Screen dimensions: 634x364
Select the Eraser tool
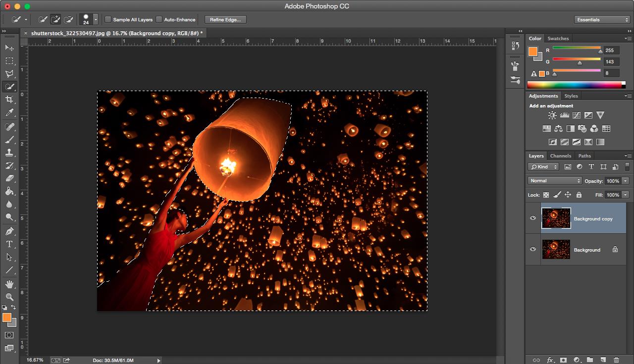tap(9, 178)
